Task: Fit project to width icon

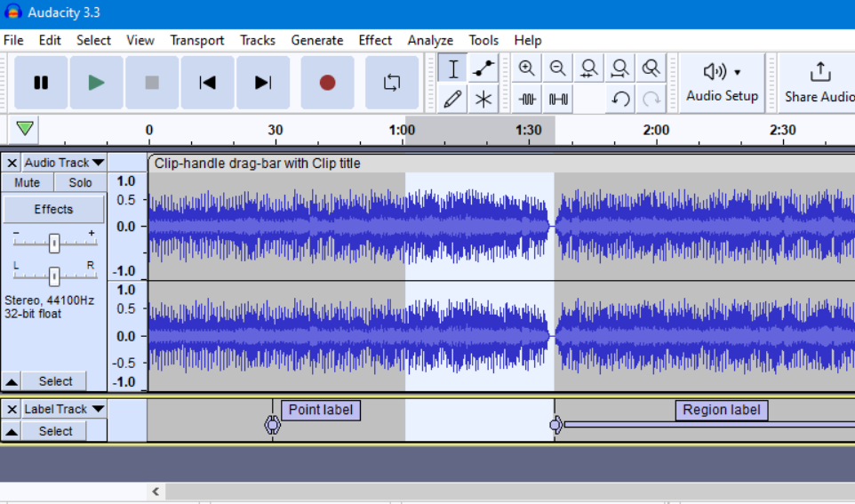Action: pos(619,68)
